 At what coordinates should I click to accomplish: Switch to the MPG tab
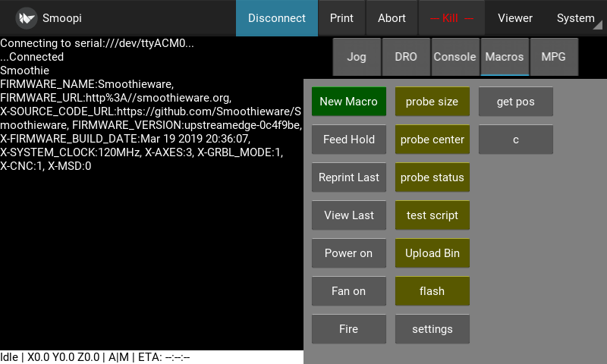(554, 57)
